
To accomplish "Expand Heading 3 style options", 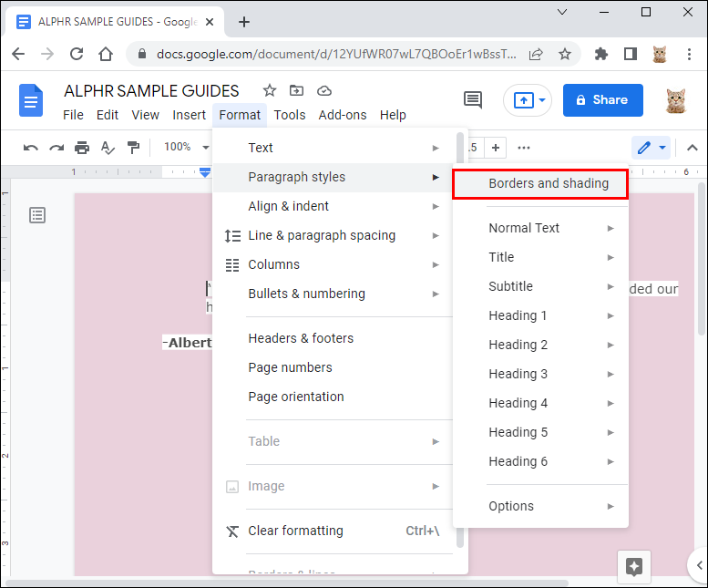I will [540, 374].
